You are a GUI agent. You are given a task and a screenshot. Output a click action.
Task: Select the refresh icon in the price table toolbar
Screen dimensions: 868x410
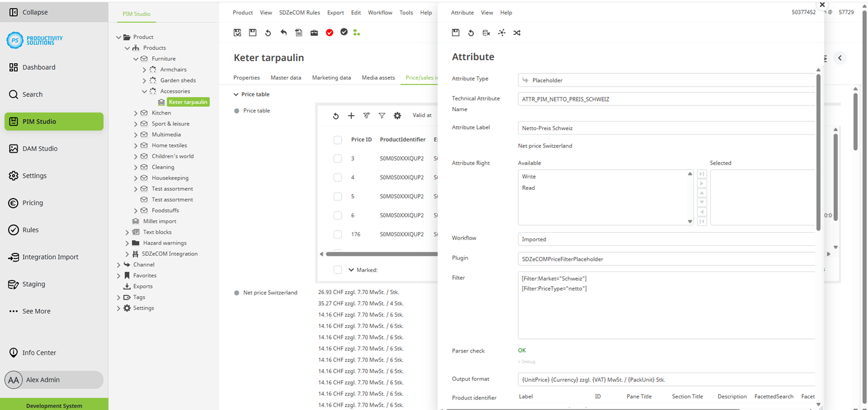click(336, 115)
